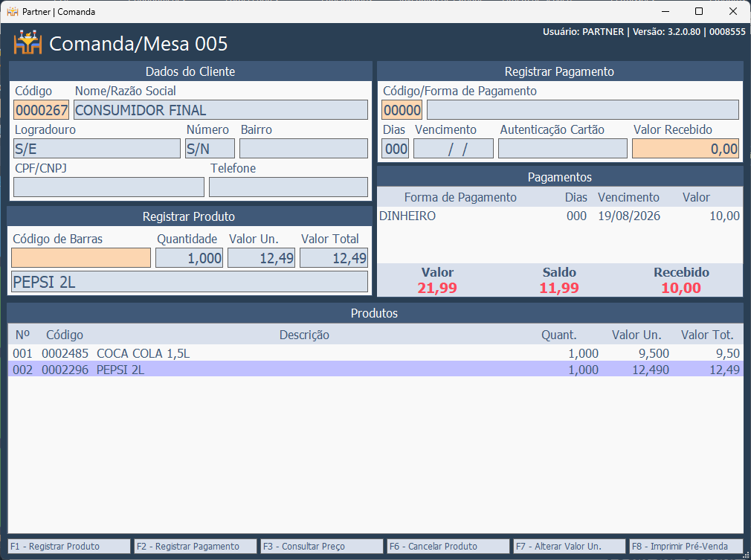Click the Usuário: PARTNER version text
Image resolution: width=751 pixels, height=560 pixels.
(x=644, y=32)
